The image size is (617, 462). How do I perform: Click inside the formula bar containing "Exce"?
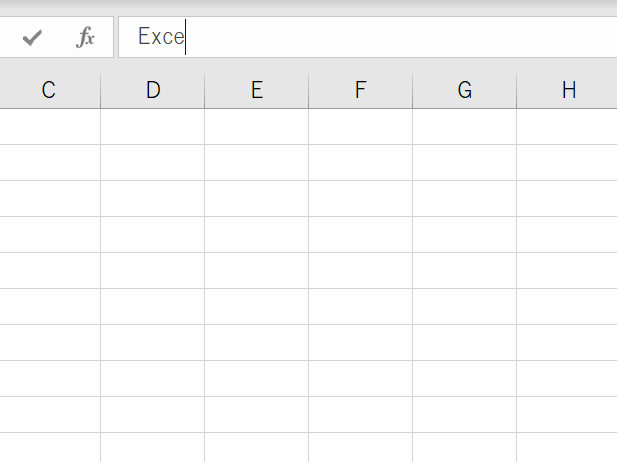(x=380, y=38)
